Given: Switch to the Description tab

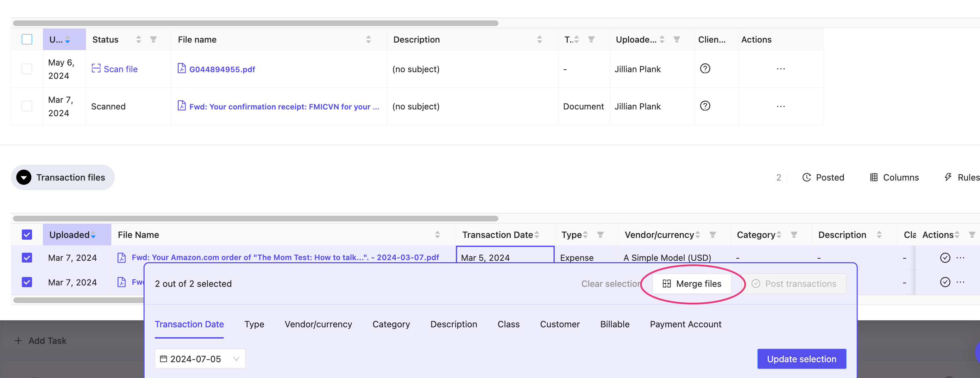Looking at the screenshot, I should [453, 324].
